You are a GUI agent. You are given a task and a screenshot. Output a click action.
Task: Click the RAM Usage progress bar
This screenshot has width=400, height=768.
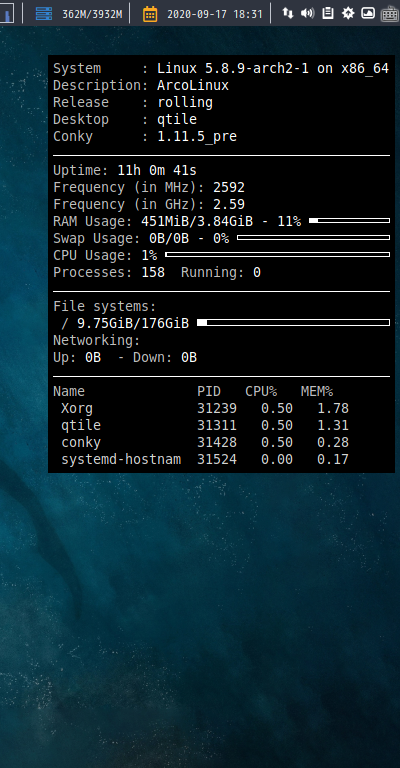coord(350,221)
